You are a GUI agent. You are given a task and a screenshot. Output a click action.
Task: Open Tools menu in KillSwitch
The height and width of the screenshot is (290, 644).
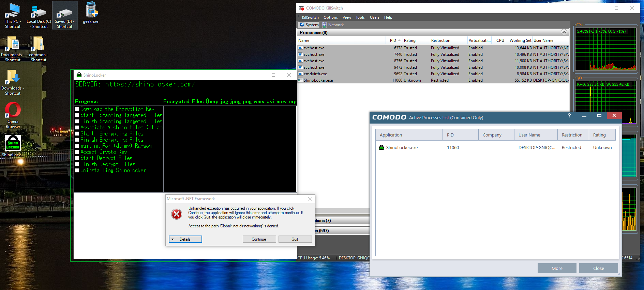click(x=360, y=17)
